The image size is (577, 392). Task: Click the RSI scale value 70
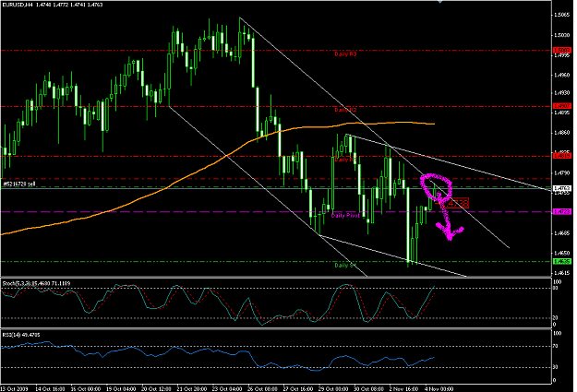[556, 346]
